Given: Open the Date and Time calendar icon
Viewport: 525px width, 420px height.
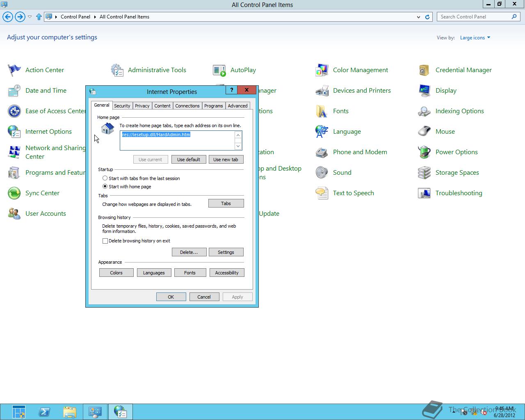Looking at the screenshot, I should pyautogui.click(x=14, y=91).
